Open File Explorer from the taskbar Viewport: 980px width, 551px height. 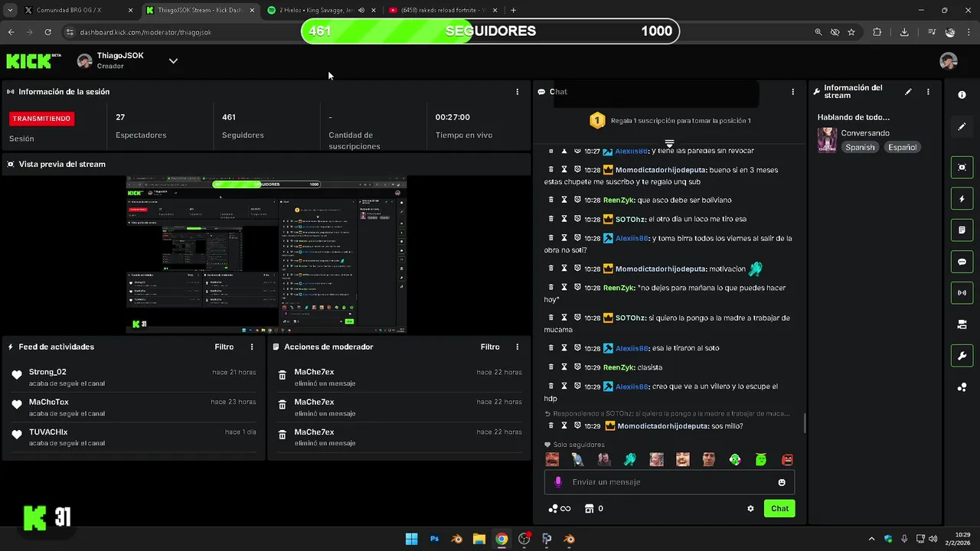click(x=479, y=539)
